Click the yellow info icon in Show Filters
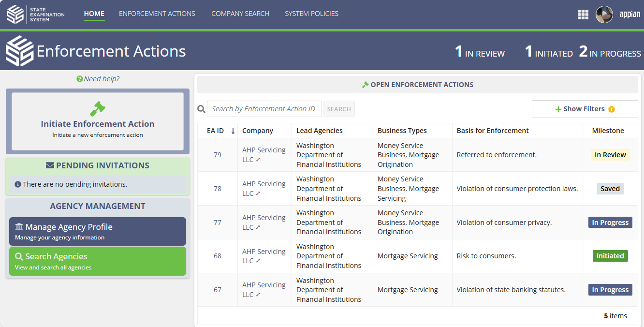 point(612,109)
